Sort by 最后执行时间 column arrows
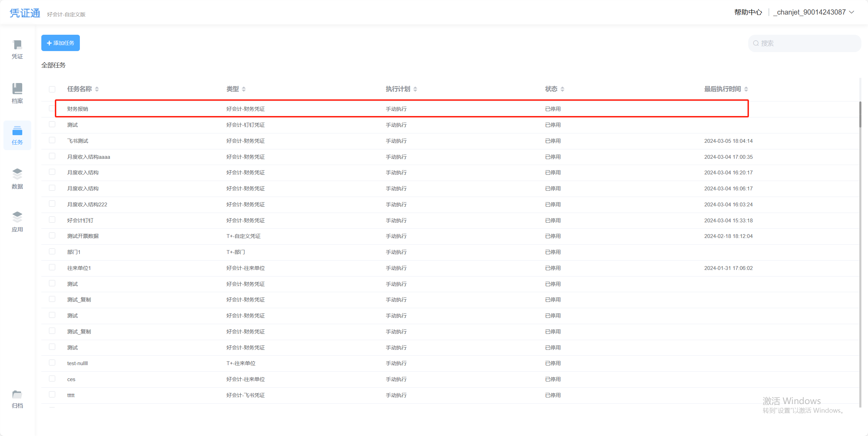This screenshot has width=868, height=436. click(x=746, y=89)
